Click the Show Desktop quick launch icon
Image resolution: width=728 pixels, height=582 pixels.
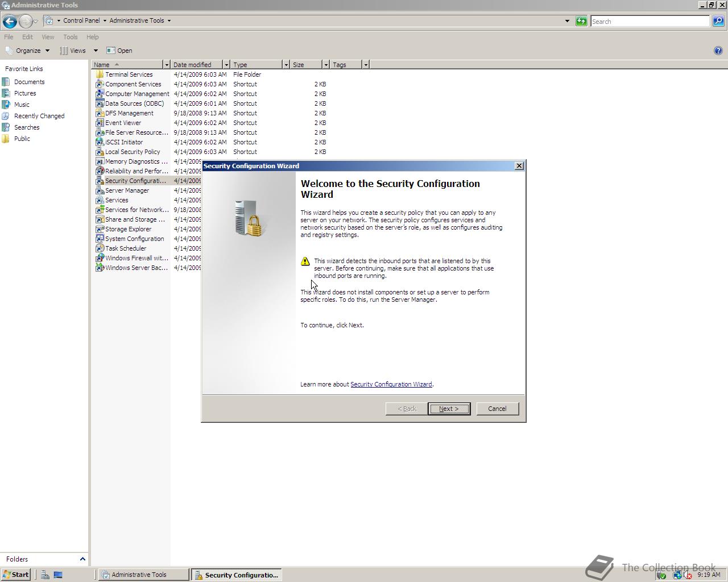pos(57,575)
